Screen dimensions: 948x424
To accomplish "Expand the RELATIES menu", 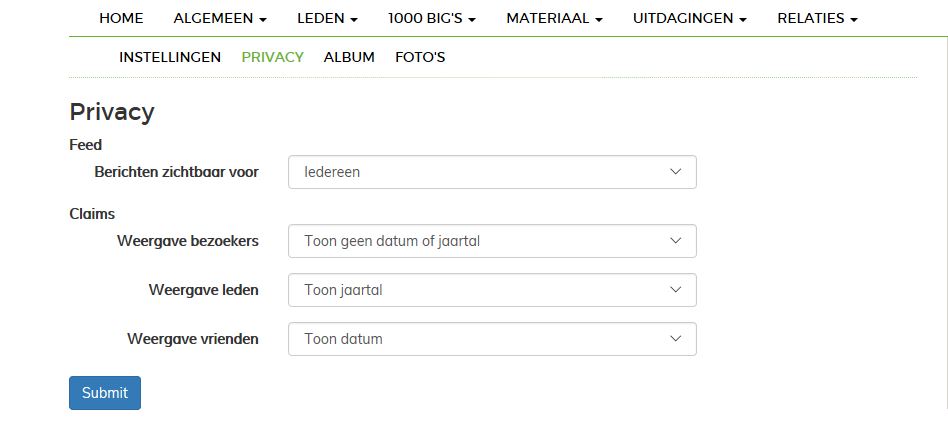I will tap(817, 18).
